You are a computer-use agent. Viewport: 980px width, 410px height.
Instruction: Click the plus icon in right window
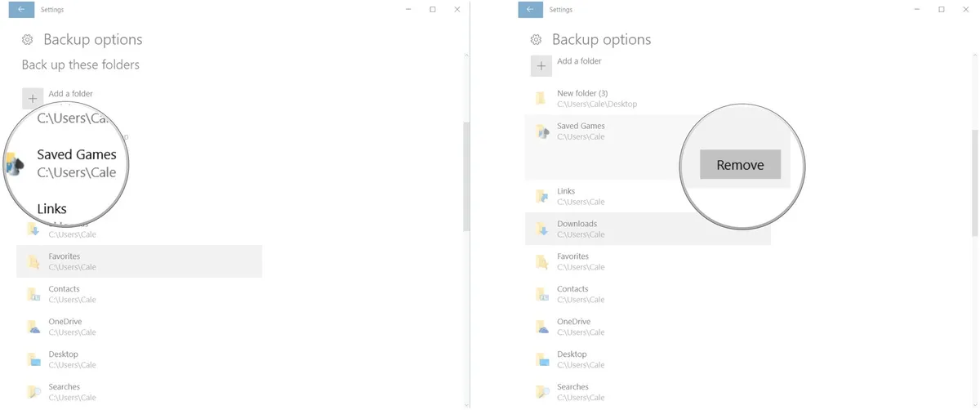coord(541,65)
